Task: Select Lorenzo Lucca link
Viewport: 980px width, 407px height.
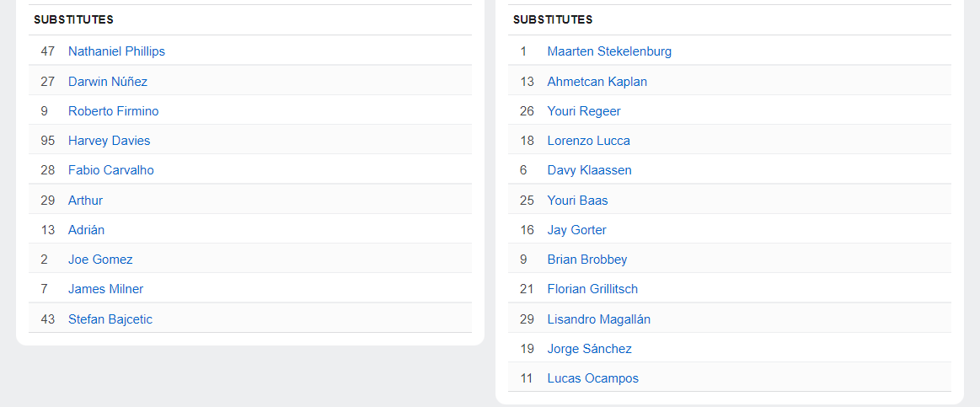Action: [588, 141]
